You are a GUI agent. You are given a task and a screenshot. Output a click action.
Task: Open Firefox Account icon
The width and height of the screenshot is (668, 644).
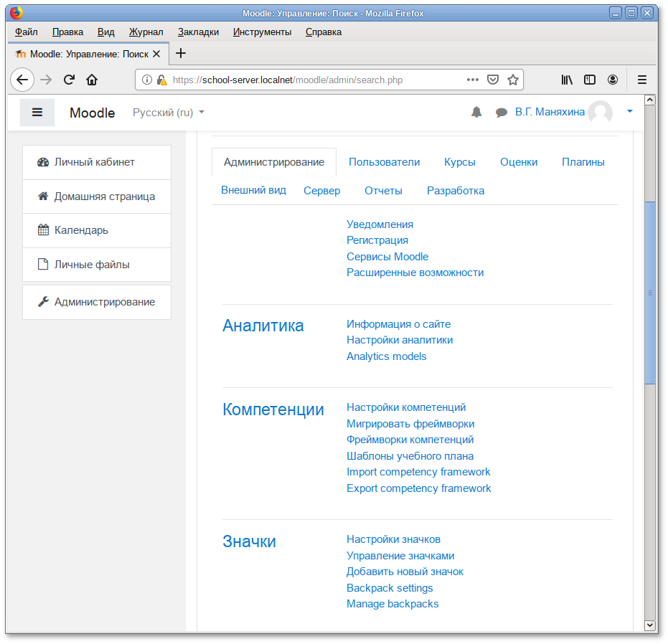click(613, 80)
